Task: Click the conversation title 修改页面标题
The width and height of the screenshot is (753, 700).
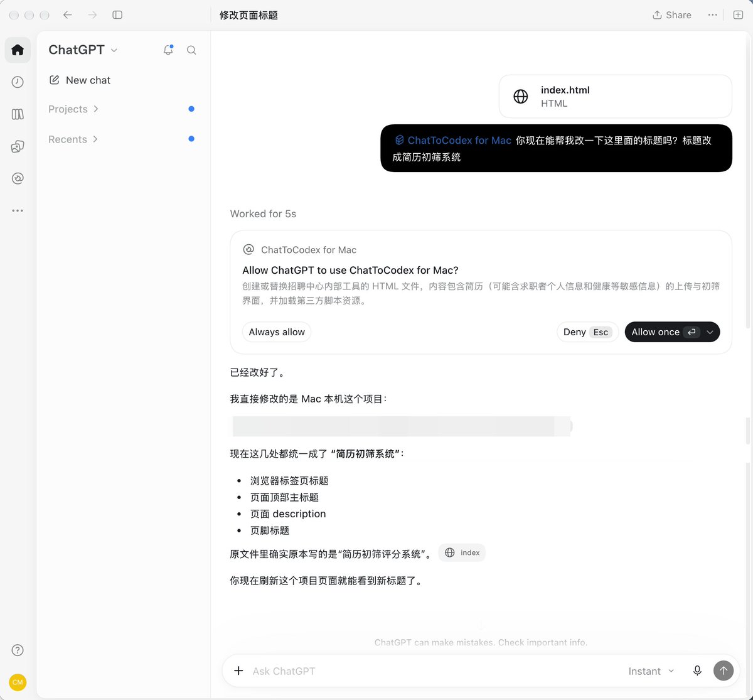Action: [248, 15]
